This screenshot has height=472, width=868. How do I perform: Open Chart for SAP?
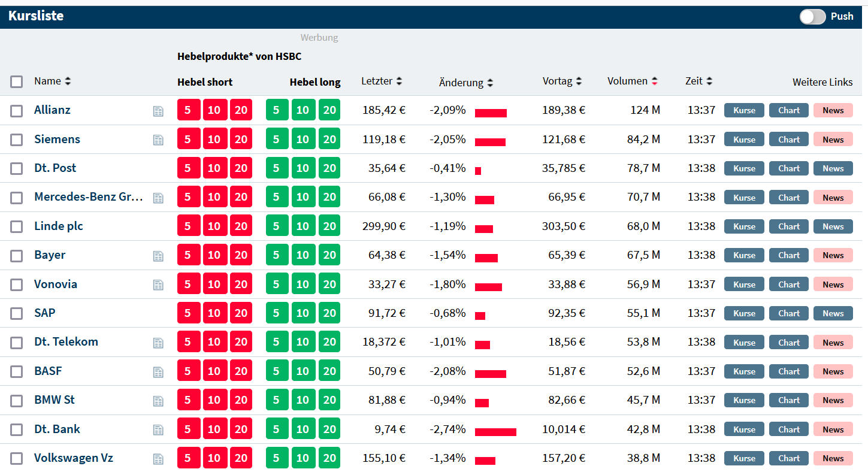(x=789, y=313)
